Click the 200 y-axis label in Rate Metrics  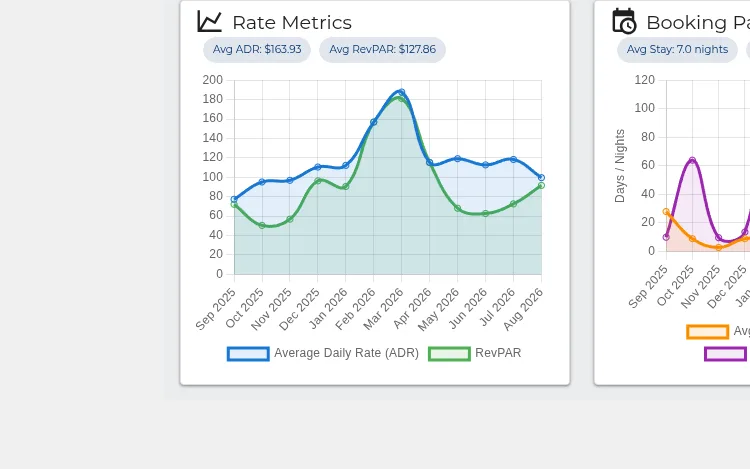tap(213, 80)
